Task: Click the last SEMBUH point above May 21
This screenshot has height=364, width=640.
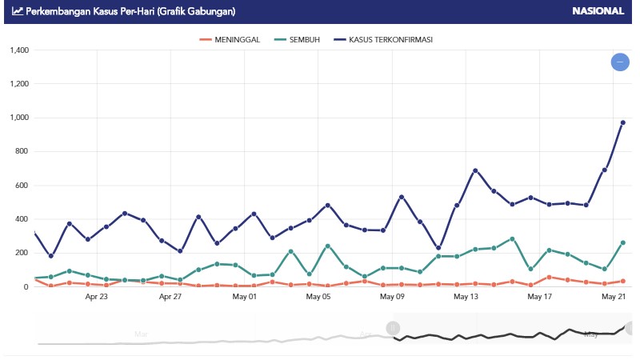Action: (x=623, y=243)
